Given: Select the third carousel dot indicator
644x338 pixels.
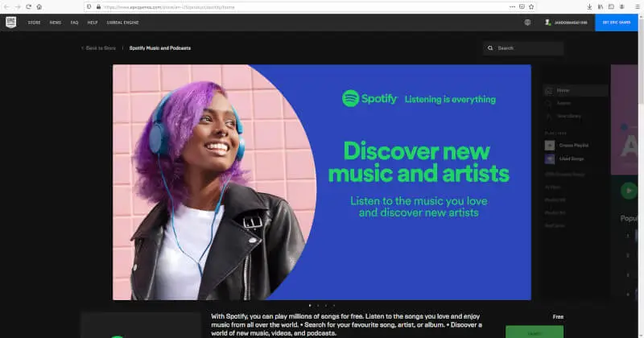Looking at the screenshot, I should click(326, 306).
